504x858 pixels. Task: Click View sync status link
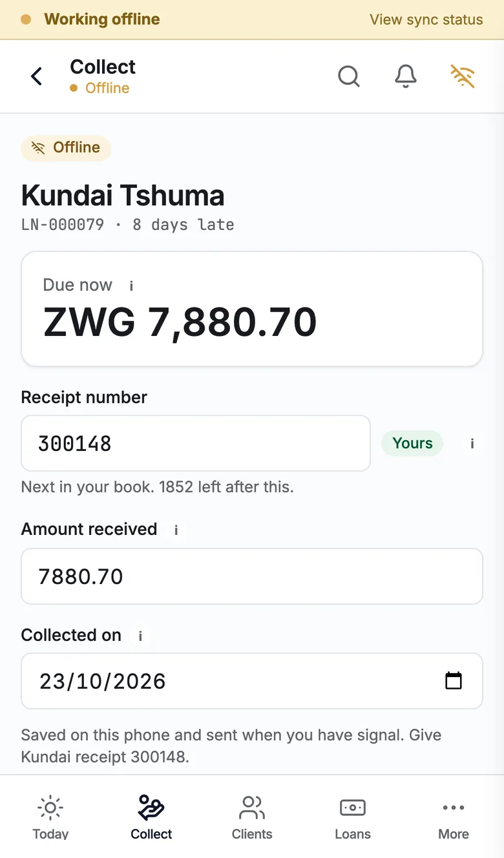click(426, 19)
